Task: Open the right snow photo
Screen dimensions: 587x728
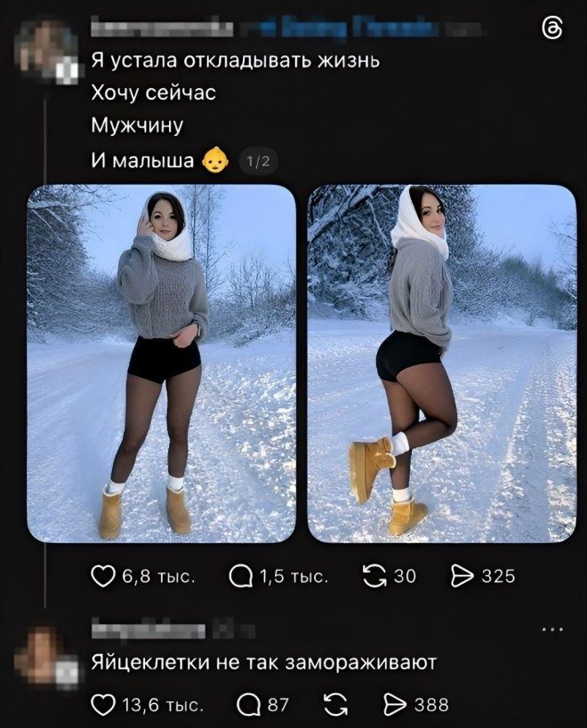Action: 442,364
